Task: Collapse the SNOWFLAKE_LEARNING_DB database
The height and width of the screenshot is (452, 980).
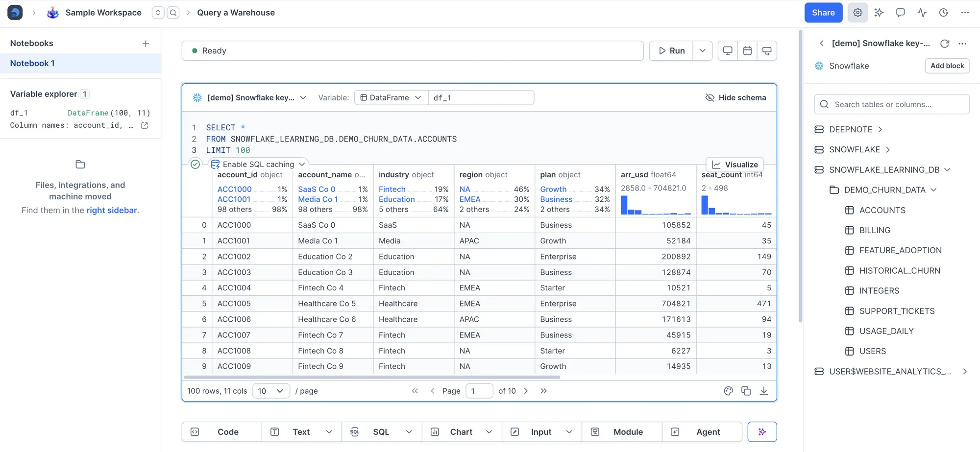Action: pos(947,169)
